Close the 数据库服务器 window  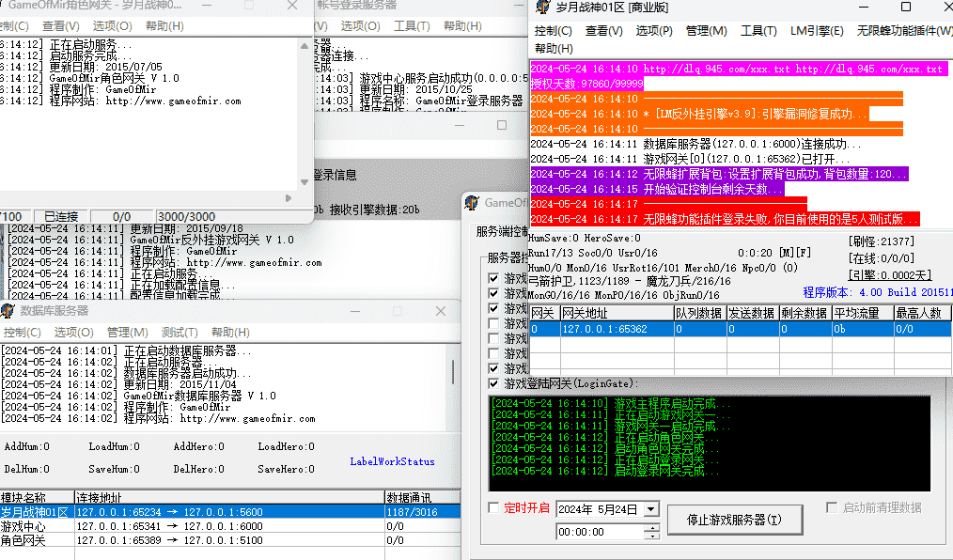click(441, 311)
